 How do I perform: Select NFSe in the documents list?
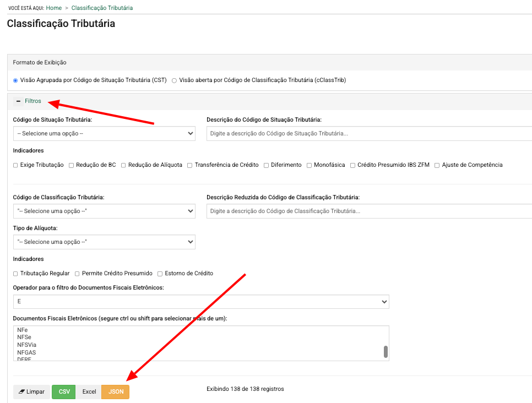point(23,337)
